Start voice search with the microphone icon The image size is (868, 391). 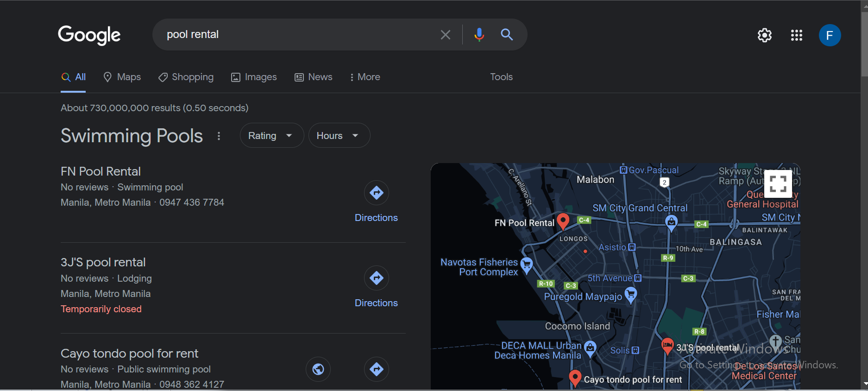pyautogui.click(x=479, y=35)
